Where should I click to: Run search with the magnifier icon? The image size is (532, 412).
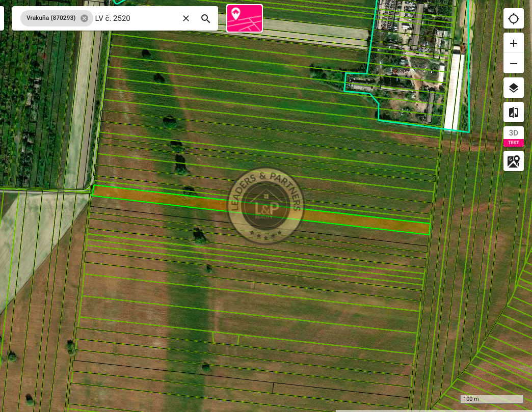coord(205,18)
